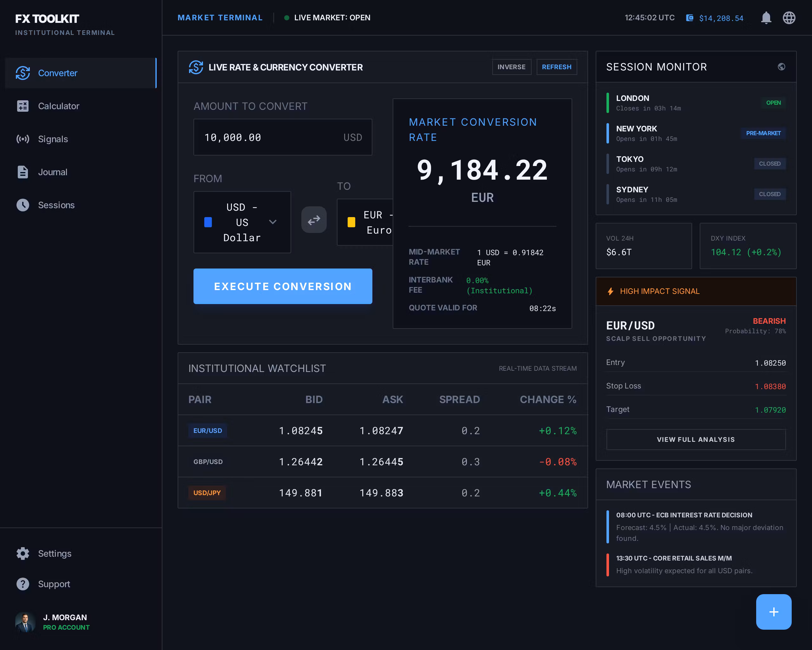
Task: Click the live market green status dot
Action: 287,18
